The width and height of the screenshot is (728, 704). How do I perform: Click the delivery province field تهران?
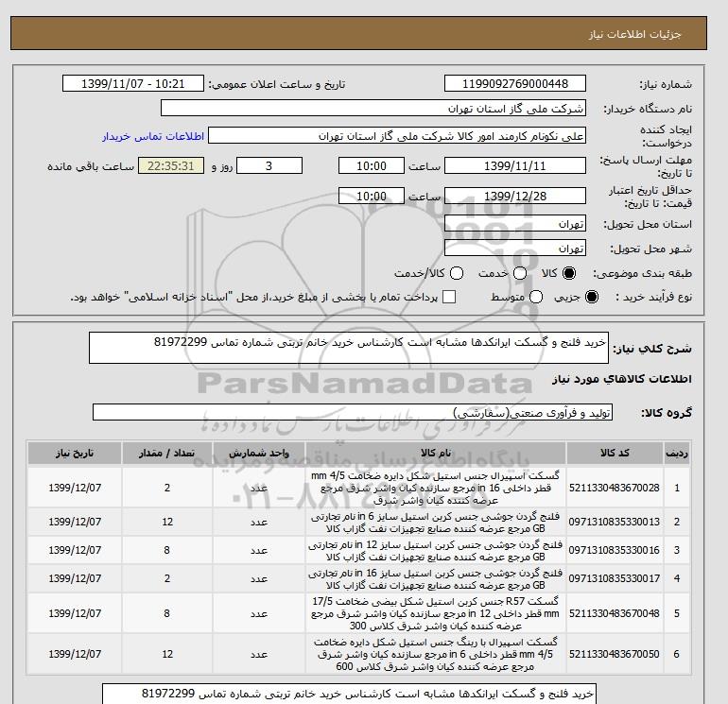[x=515, y=224]
